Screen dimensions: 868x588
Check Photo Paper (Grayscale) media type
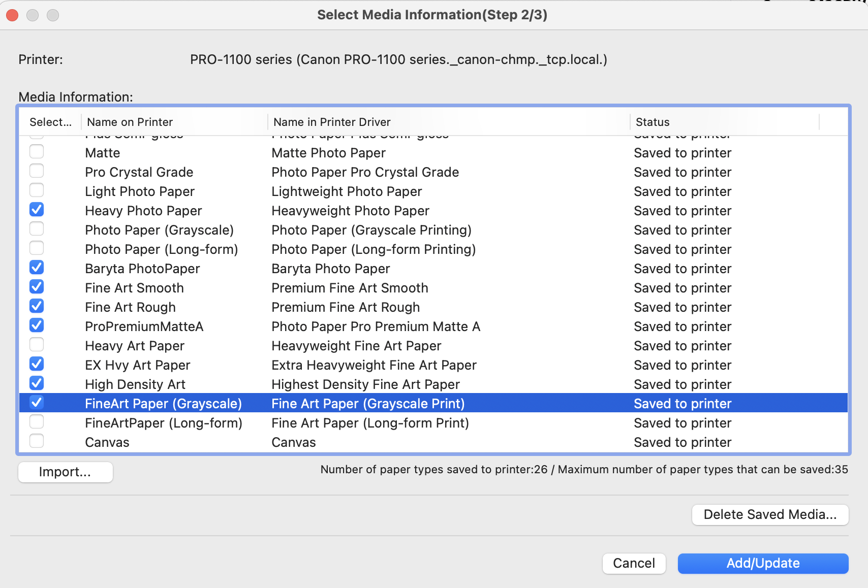click(x=36, y=228)
